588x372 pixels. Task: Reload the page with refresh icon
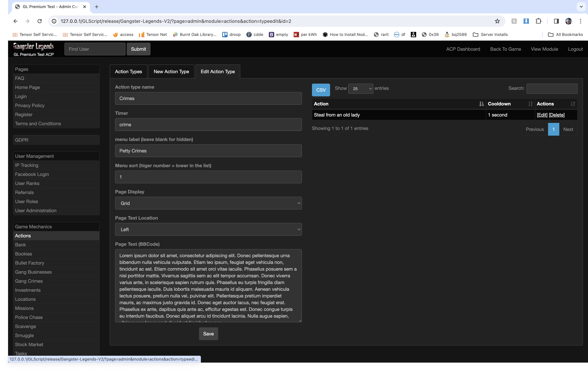(40, 21)
